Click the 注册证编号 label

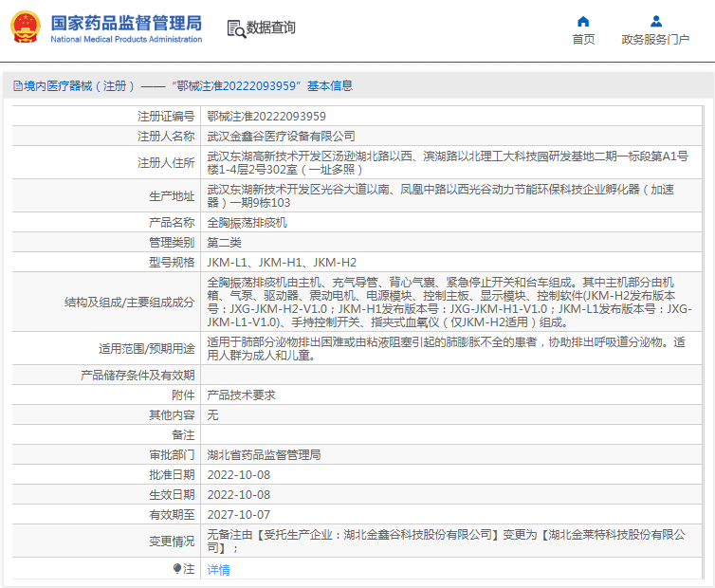point(166,117)
